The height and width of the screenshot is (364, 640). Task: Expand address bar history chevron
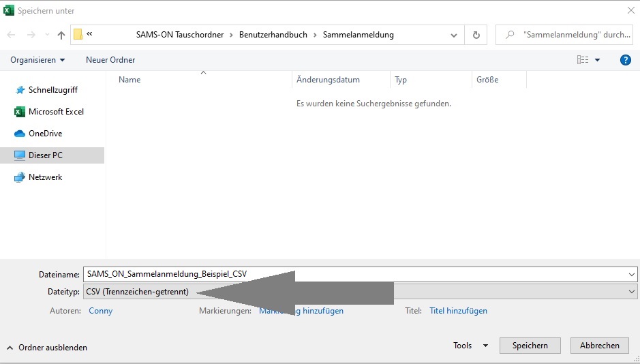[x=453, y=35]
